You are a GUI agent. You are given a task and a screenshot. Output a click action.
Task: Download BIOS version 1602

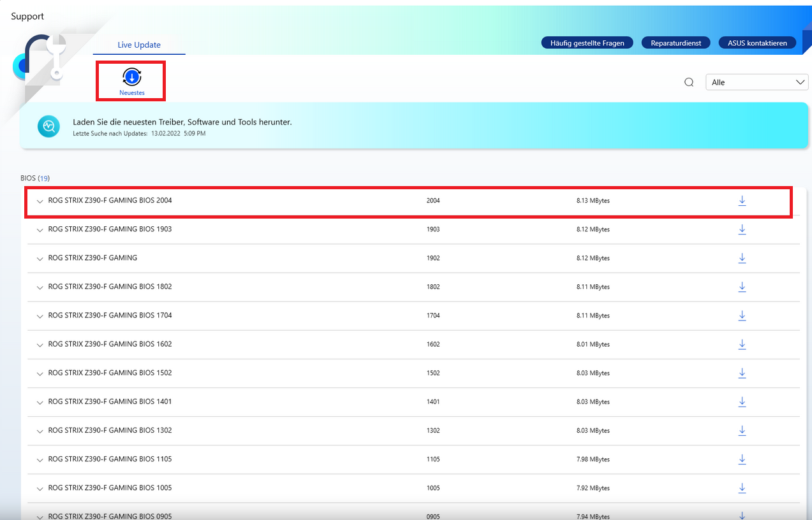[x=742, y=344]
